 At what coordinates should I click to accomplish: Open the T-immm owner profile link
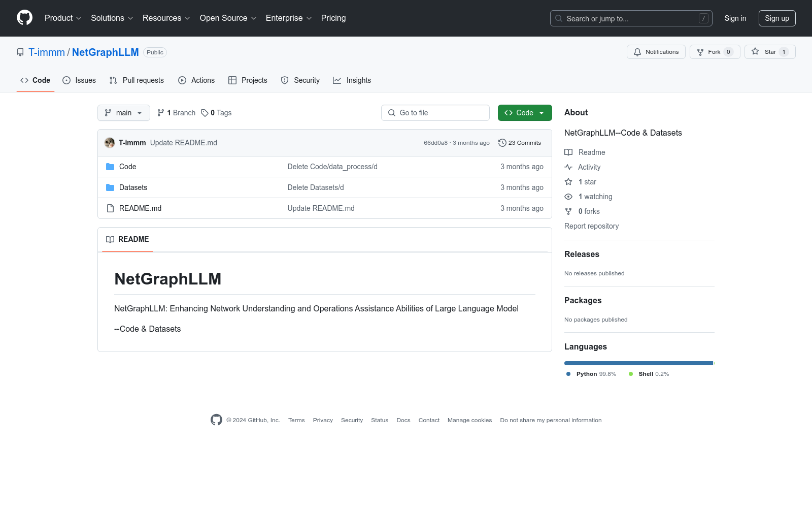pos(47,52)
